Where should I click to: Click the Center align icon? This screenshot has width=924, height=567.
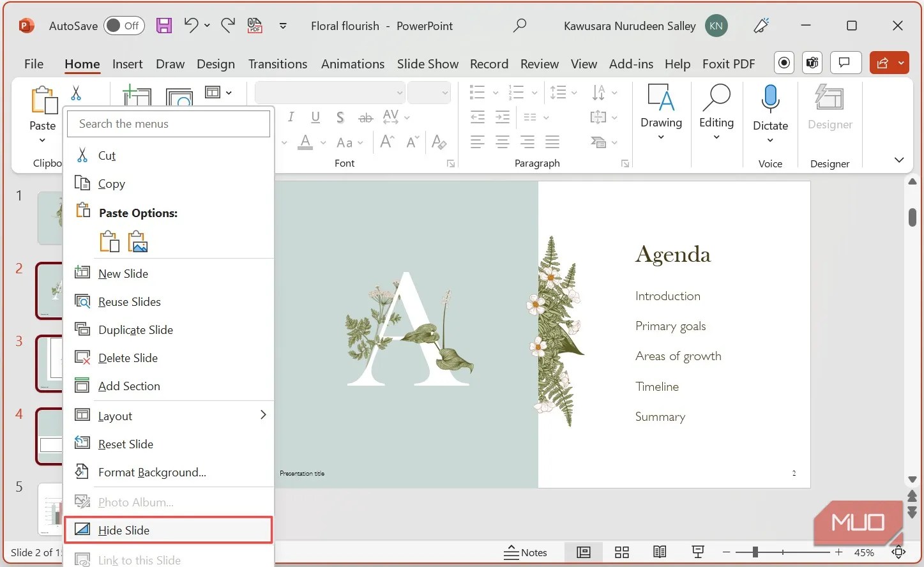[503, 142]
